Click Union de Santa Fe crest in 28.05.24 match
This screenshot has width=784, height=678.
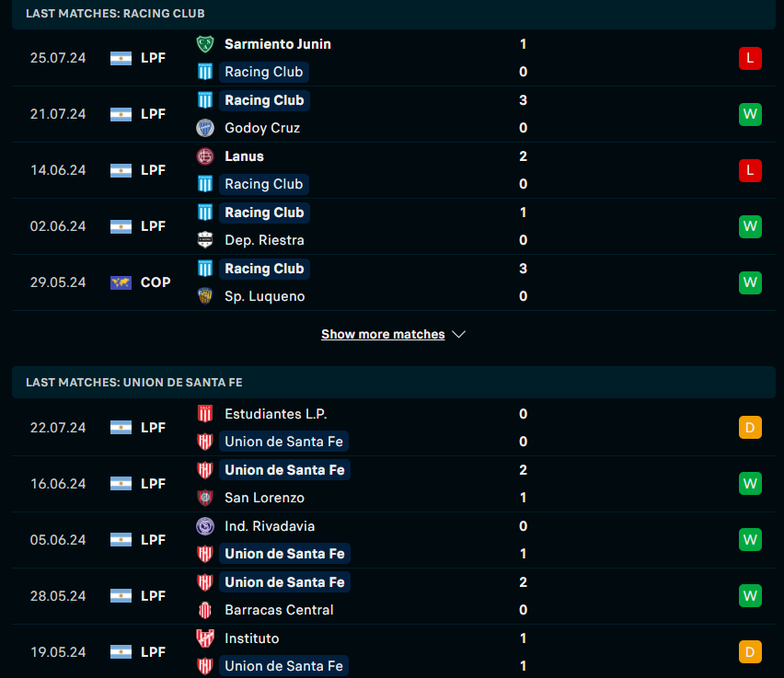[x=205, y=582]
